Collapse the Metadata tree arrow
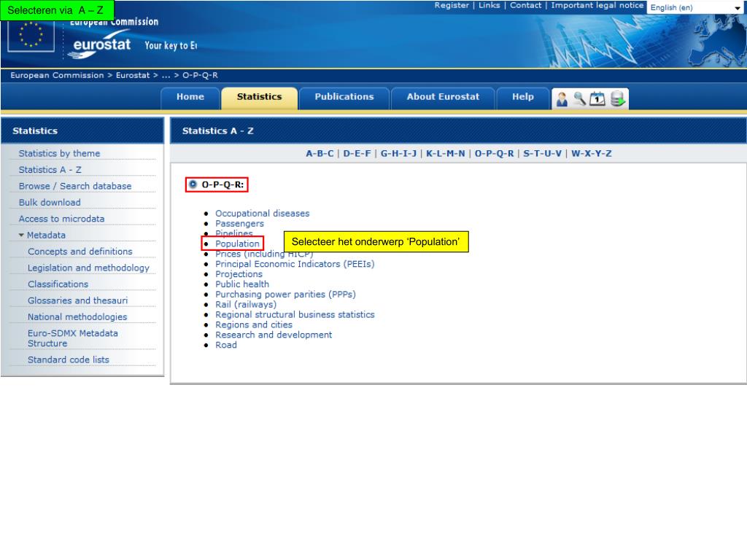This screenshot has height=560, width=747. (21, 236)
